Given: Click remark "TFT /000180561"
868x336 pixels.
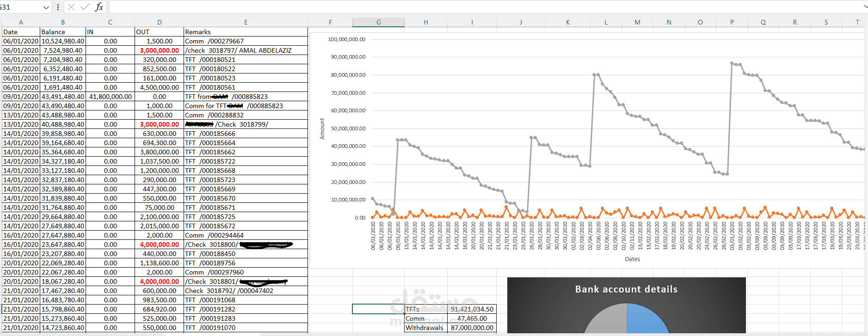Looking at the screenshot, I should point(246,87).
